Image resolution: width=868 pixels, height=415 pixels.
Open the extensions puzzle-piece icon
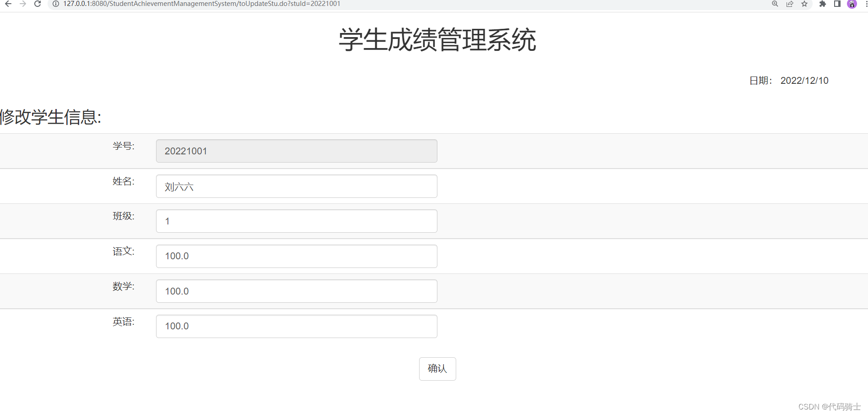[822, 4]
